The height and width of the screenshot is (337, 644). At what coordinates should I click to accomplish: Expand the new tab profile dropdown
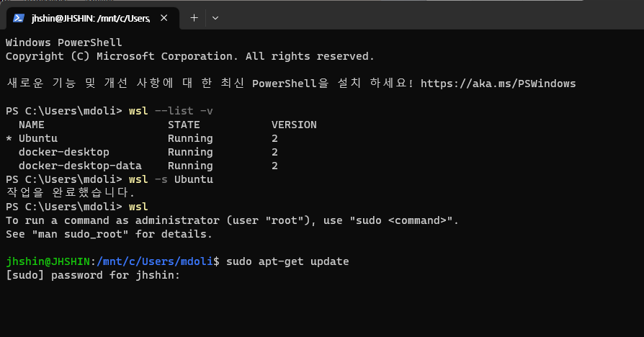pyautogui.click(x=215, y=18)
